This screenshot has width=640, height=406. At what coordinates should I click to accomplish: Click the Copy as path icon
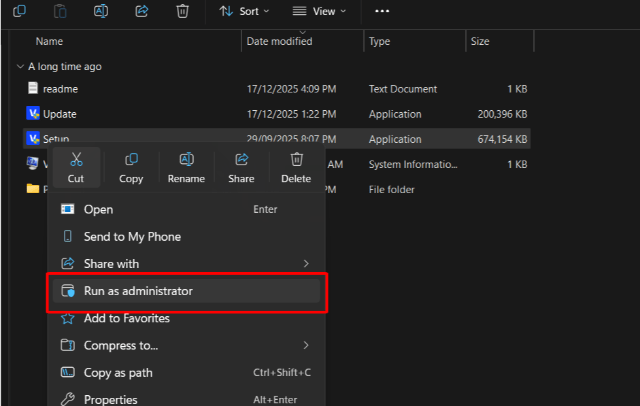68,373
